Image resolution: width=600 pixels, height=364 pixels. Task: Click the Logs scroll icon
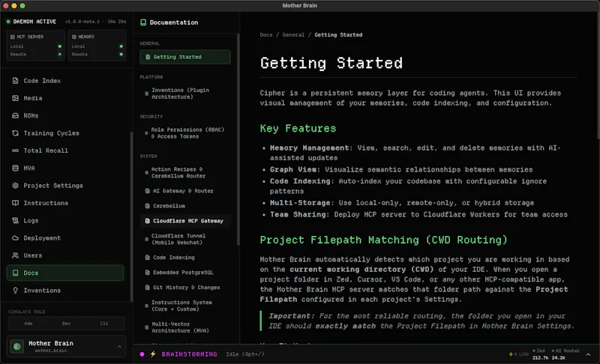pyautogui.click(x=15, y=220)
